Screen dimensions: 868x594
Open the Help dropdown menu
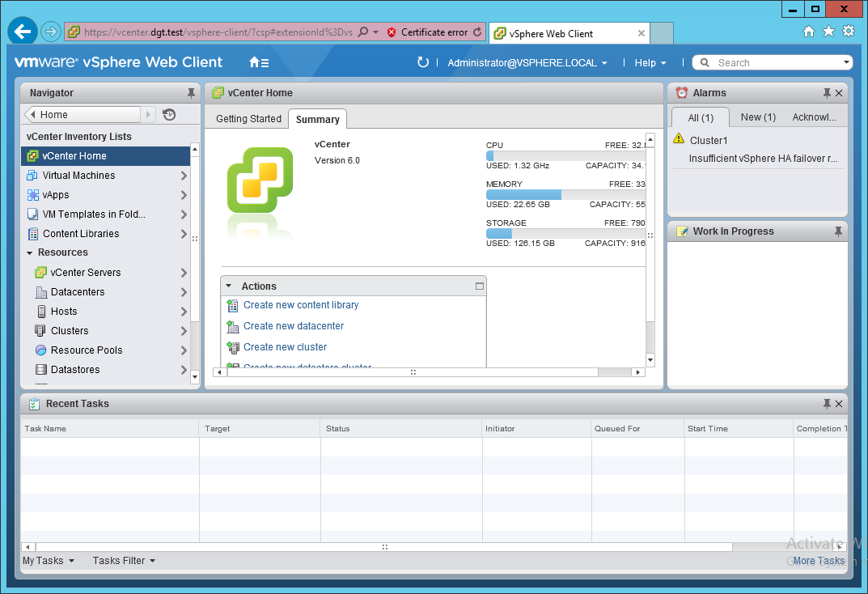click(x=650, y=63)
